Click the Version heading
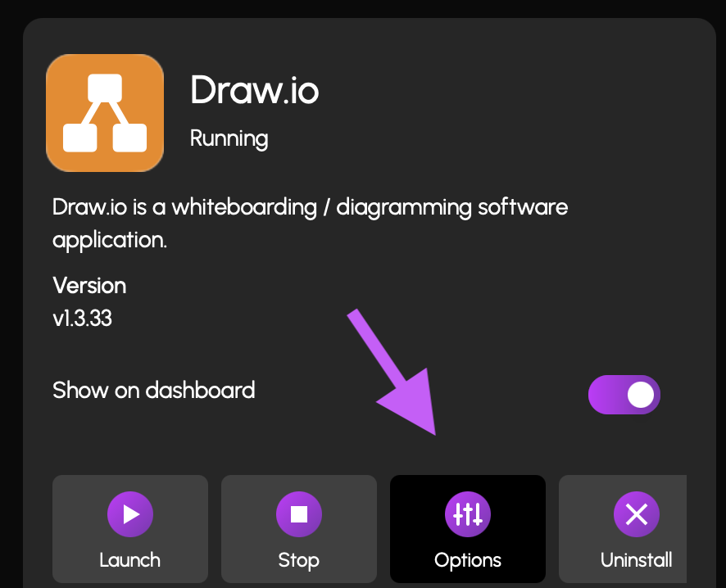The image size is (726, 588). (89, 286)
